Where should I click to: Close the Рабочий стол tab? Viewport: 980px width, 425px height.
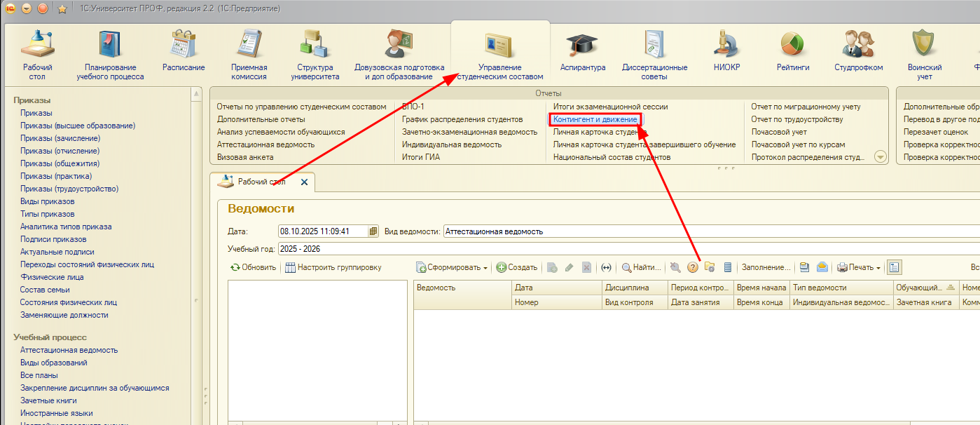[x=304, y=182]
